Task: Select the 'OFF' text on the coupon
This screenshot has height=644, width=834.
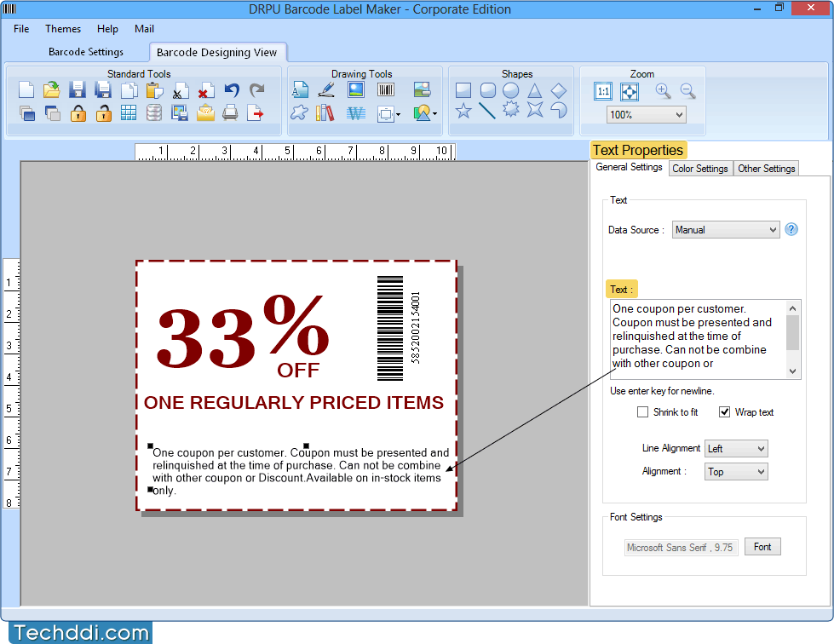Action: coord(298,370)
